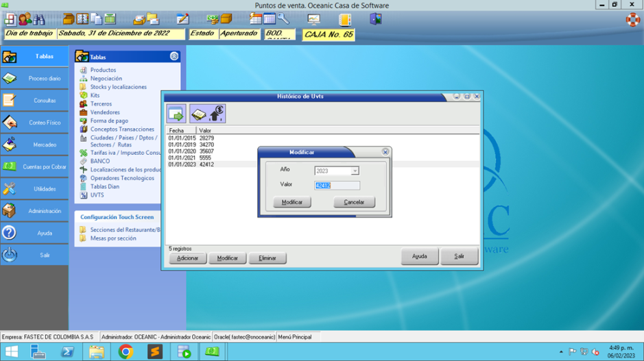Image resolution: width=644 pixels, height=361 pixels.
Task: Expand the Configuración Touch Screen section
Action: [117, 217]
